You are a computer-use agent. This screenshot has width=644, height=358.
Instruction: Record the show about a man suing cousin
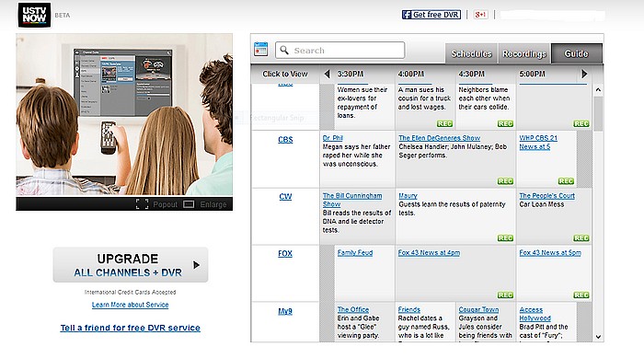tap(444, 123)
